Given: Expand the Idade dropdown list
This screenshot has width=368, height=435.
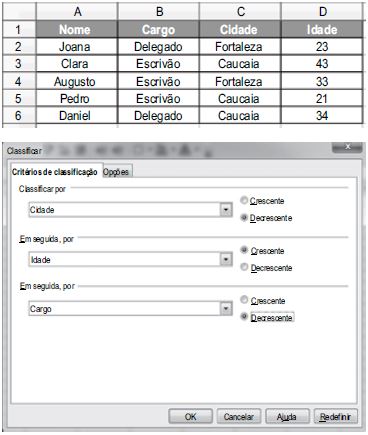Looking at the screenshot, I should pos(226,259).
